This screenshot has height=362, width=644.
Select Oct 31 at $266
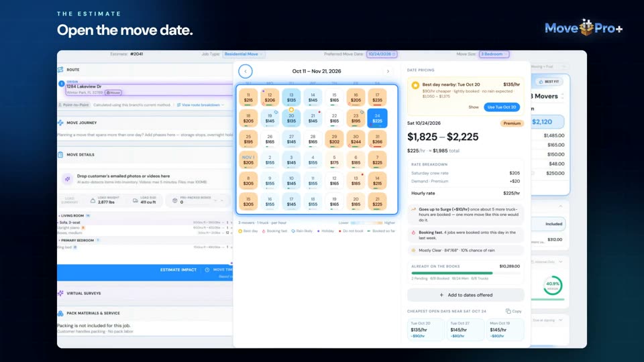point(377,139)
